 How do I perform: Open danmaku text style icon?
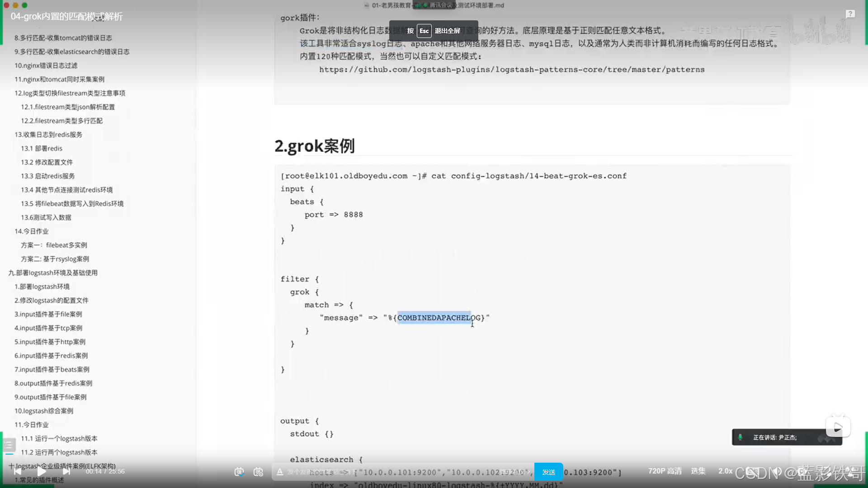pos(280,472)
